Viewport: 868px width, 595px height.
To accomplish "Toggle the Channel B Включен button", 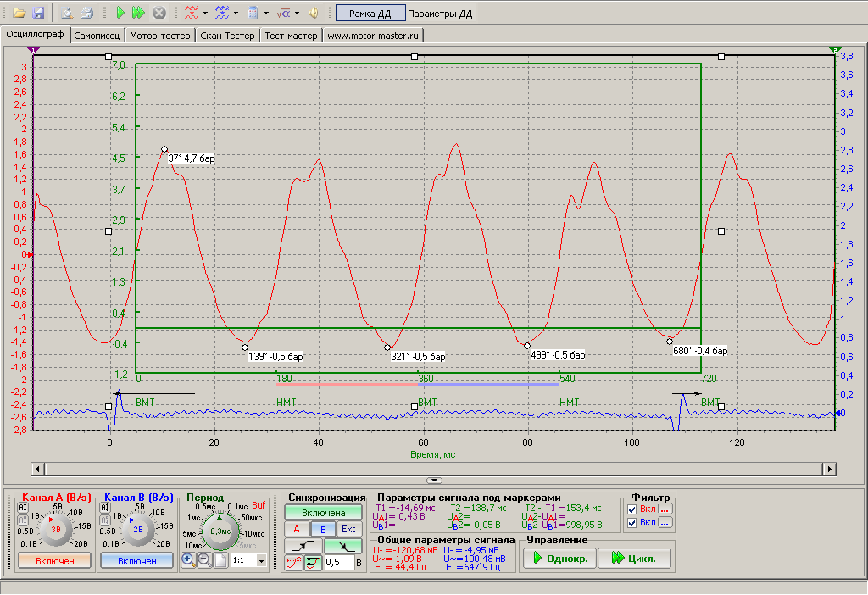I will tap(136, 561).
